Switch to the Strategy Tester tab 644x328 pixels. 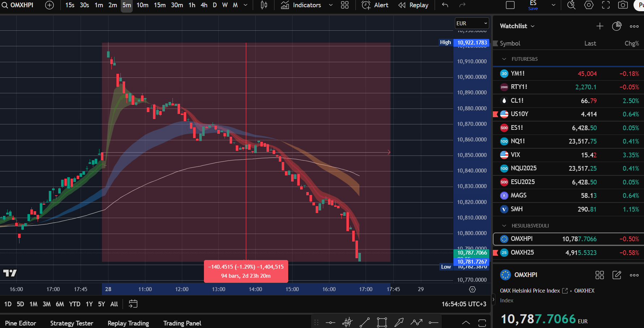[72, 323]
